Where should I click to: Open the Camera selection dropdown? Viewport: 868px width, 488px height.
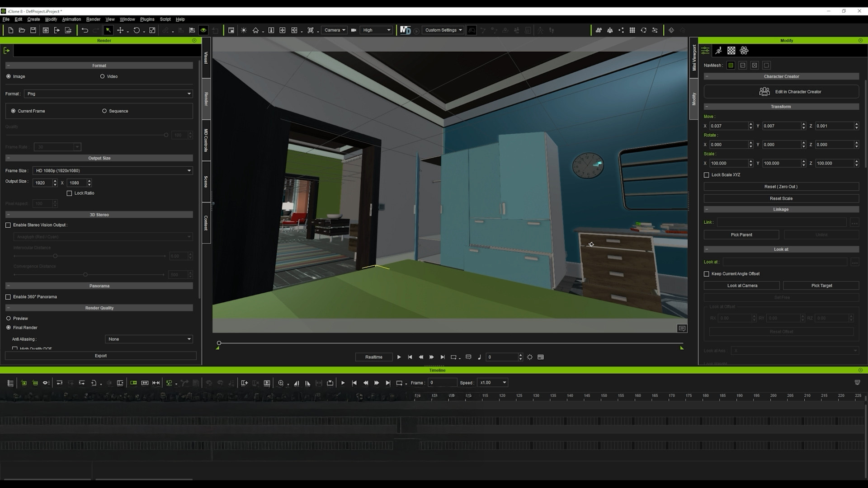click(335, 30)
